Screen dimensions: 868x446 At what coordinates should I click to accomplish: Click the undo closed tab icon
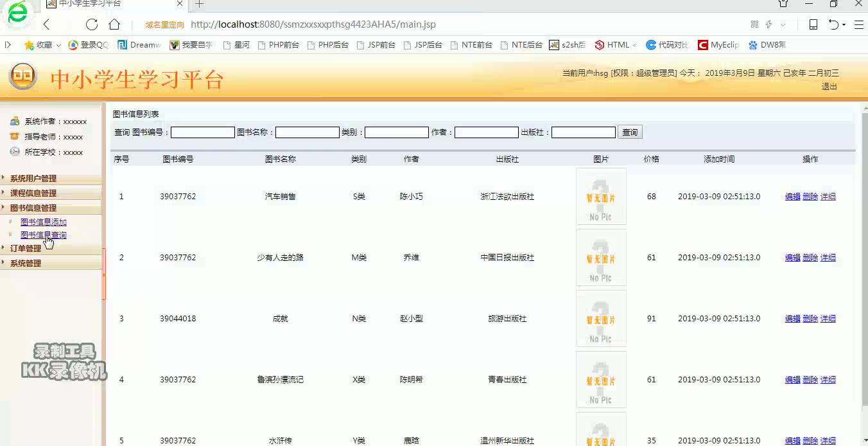tap(834, 24)
